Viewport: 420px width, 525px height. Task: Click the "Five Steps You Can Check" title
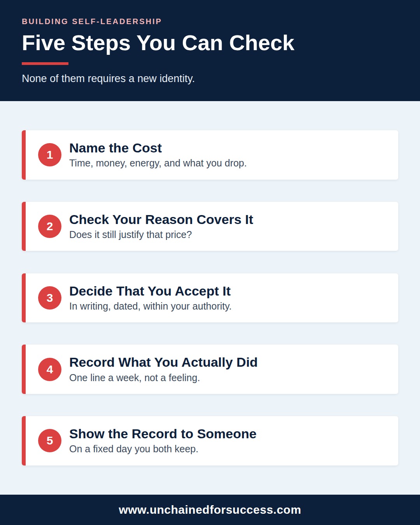[158, 43]
